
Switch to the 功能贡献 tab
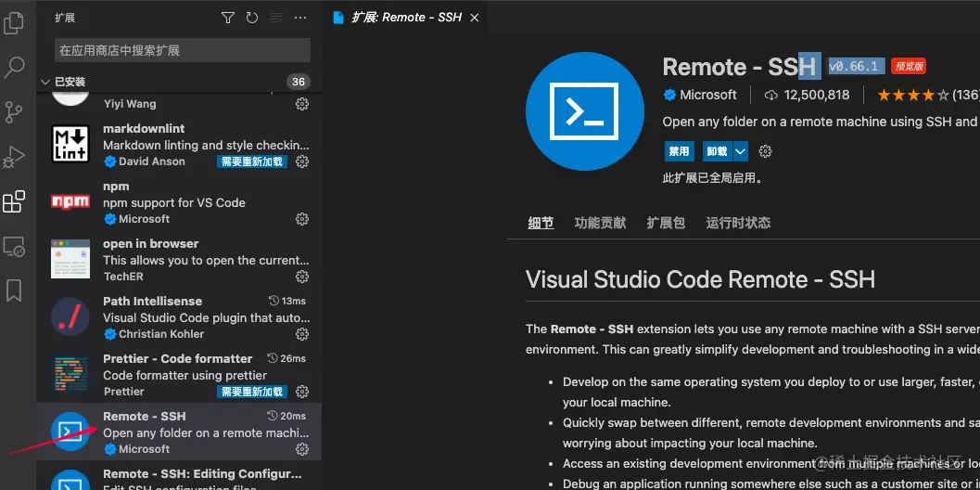(x=600, y=223)
